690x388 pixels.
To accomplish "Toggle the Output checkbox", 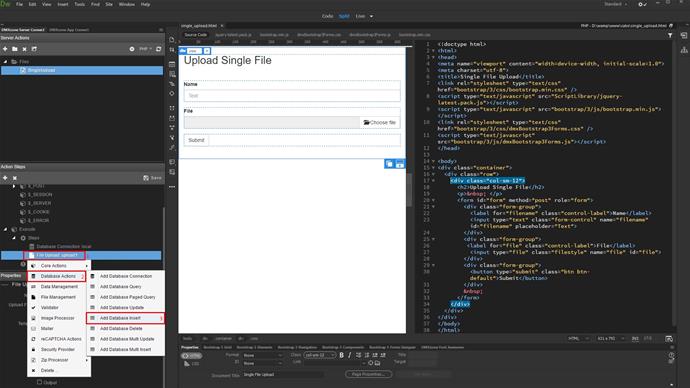I will [x=39, y=382].
